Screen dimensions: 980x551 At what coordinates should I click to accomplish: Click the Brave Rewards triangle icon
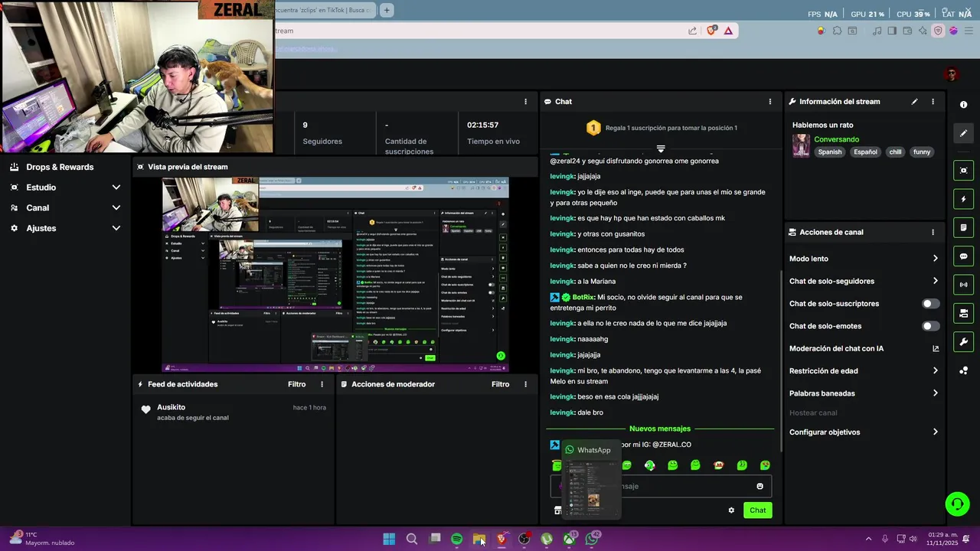[x=728, y=31]
